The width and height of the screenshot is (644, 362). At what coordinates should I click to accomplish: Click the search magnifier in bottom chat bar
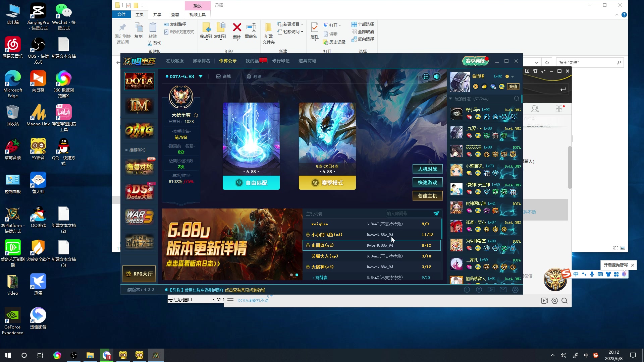(x=565, y=301)
